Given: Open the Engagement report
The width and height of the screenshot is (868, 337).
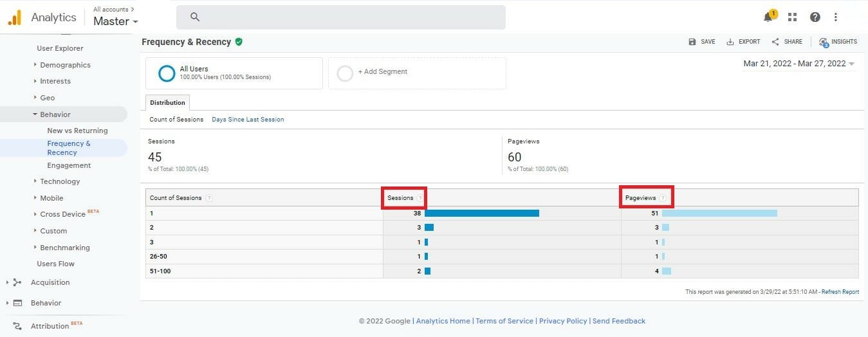Looking at the screenshot, I should click(69, 165).
